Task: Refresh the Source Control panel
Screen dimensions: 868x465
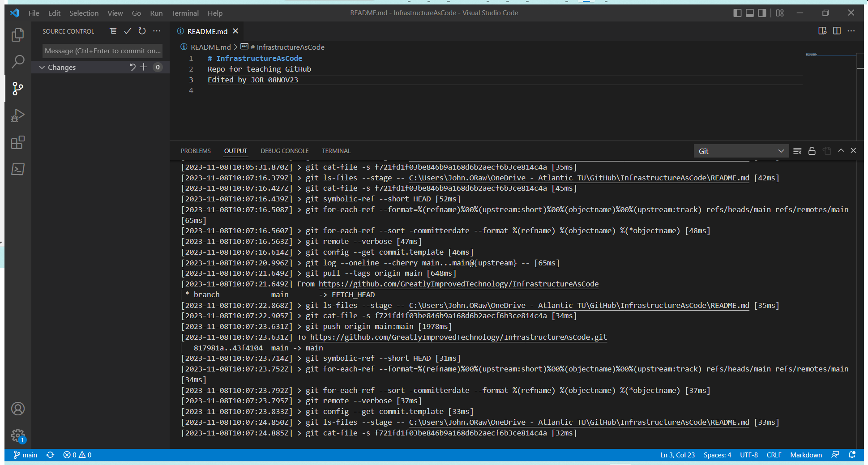Action: coord(142,31)
